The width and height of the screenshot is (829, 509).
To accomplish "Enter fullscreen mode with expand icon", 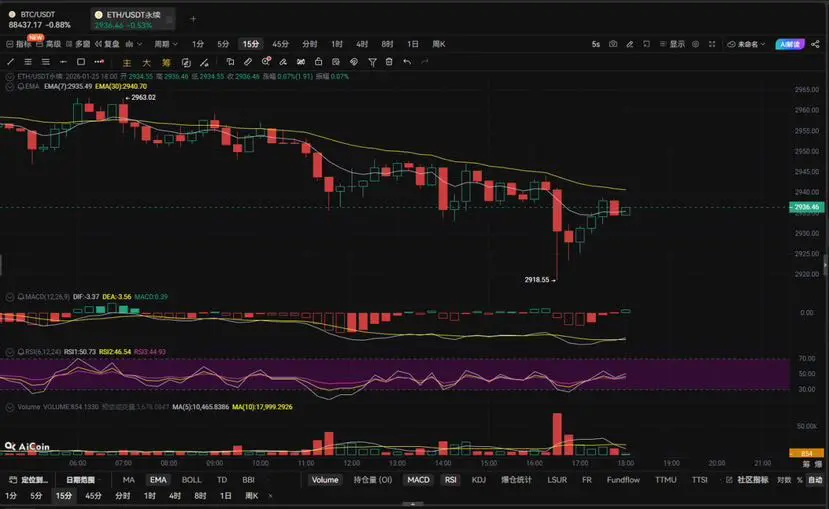I will click(712, 44).
